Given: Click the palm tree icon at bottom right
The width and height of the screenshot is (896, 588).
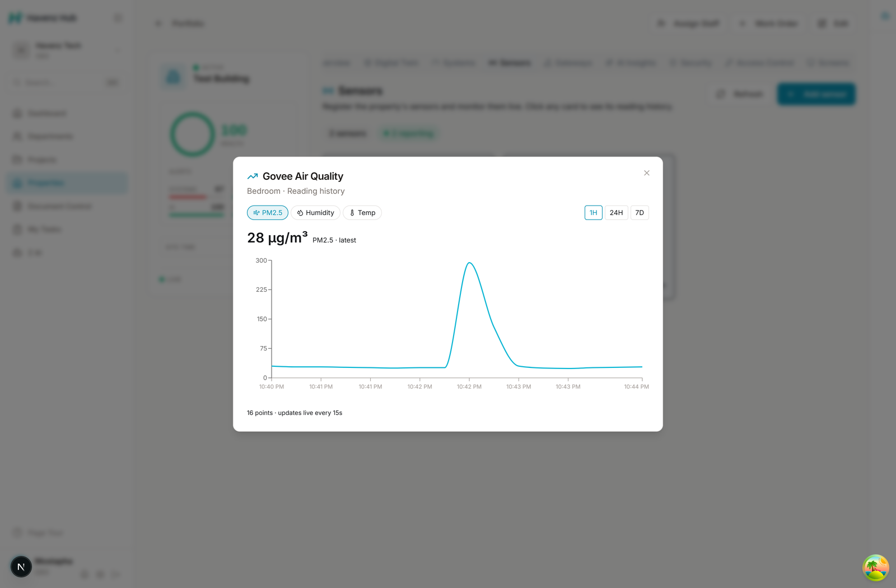Looking at the screenshot, I should click(x=876, y=568).
